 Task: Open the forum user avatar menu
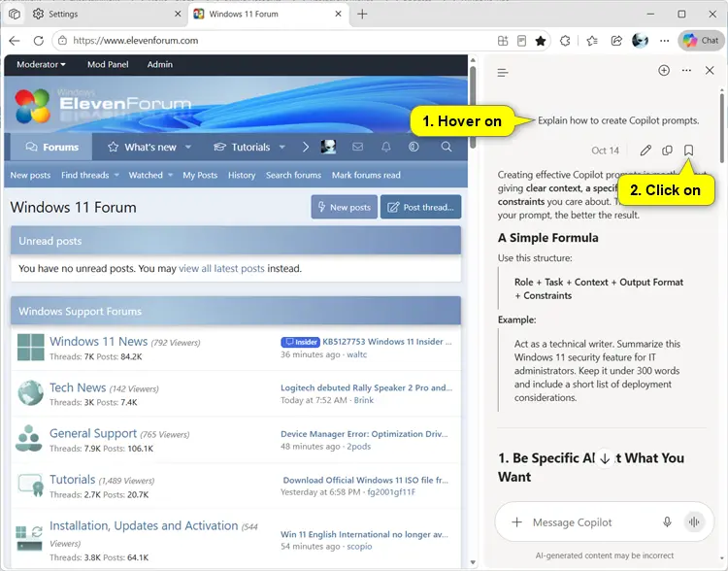point(328,147)
